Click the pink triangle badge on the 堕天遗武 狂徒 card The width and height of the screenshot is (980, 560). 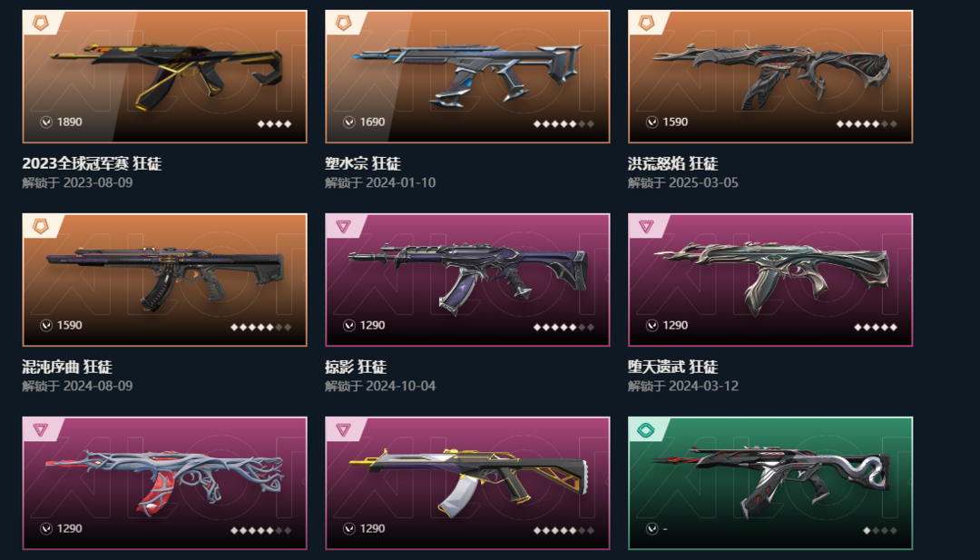coord(646,226)
